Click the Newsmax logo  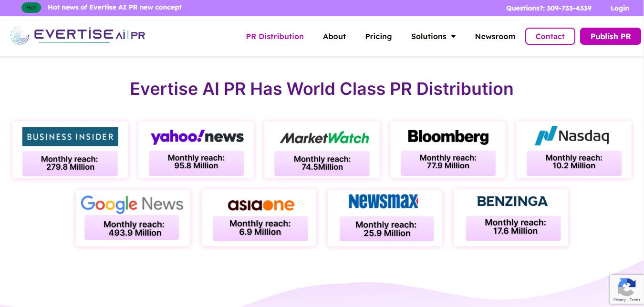click(383, 202)
